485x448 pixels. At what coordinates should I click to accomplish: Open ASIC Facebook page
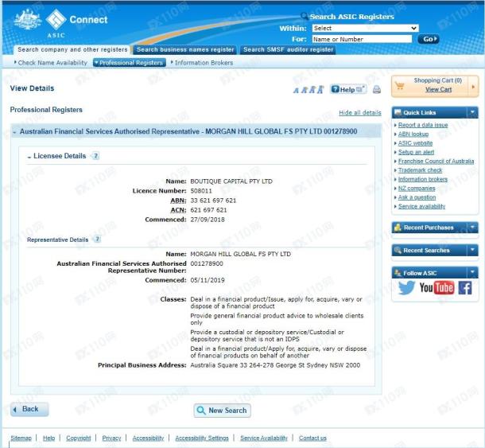(x=465, y=287)
